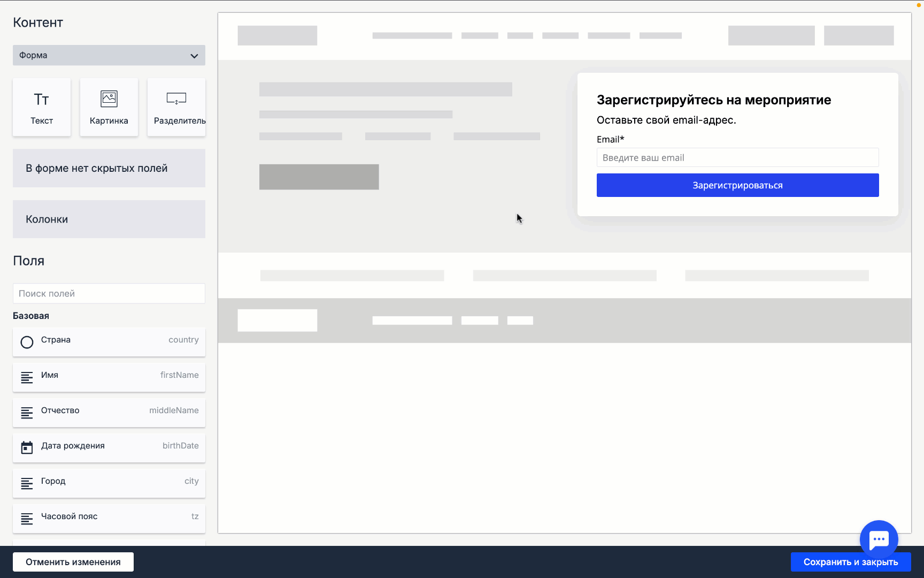Click the text icon beside Часовой пояс
Screen dimensions: 924x578
pos(27,519)
